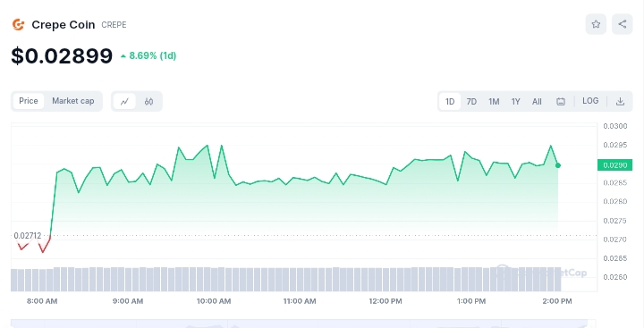Switch to line chart view icon
644x328 pixels.
click(124, 101)
